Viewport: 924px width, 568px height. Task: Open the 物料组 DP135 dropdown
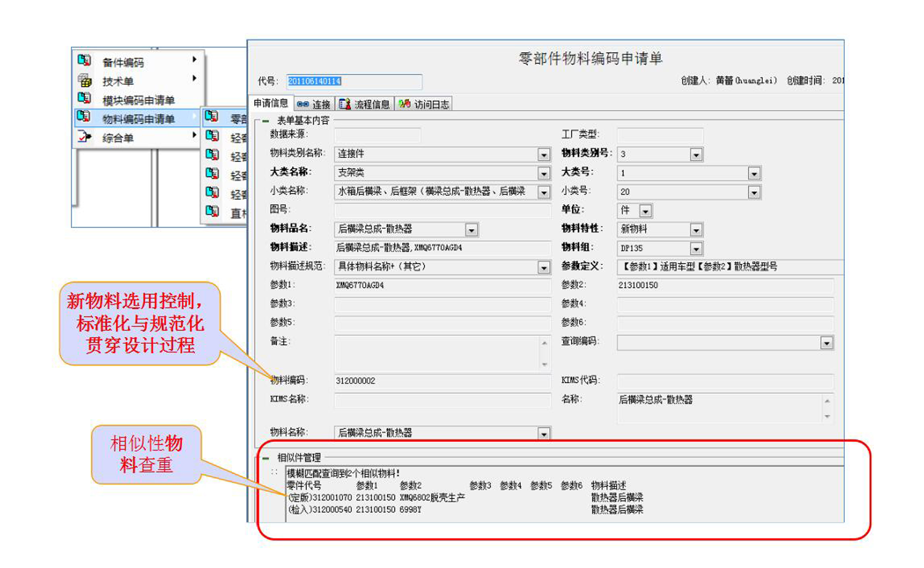click(x=696, y=249)
